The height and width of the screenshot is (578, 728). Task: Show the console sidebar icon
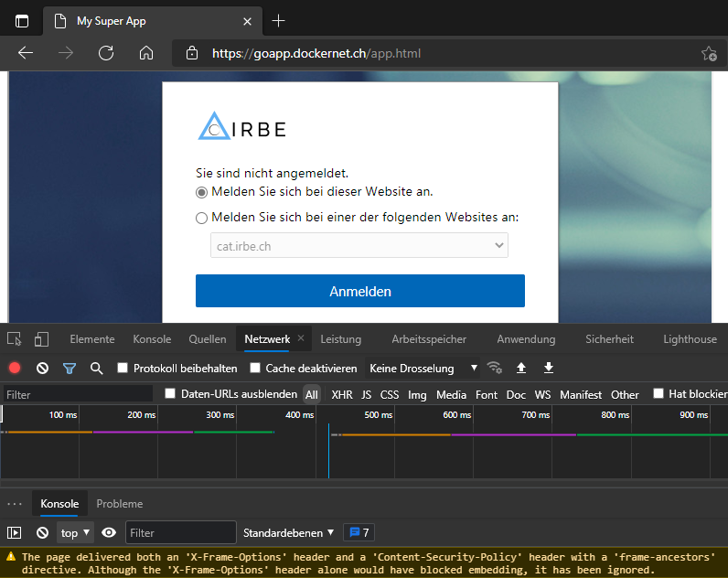coord(15,532)
